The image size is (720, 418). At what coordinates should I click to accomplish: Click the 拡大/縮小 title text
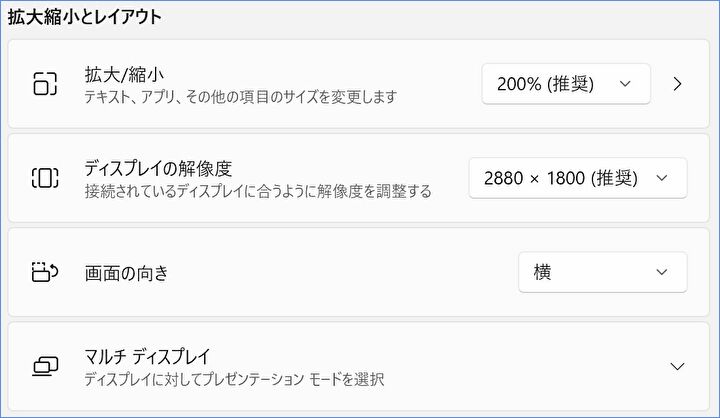coord(124,74)
